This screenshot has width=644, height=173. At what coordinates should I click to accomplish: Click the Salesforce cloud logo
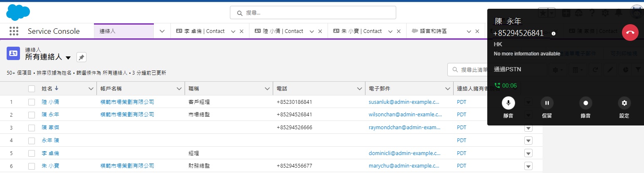coord(18,13)
